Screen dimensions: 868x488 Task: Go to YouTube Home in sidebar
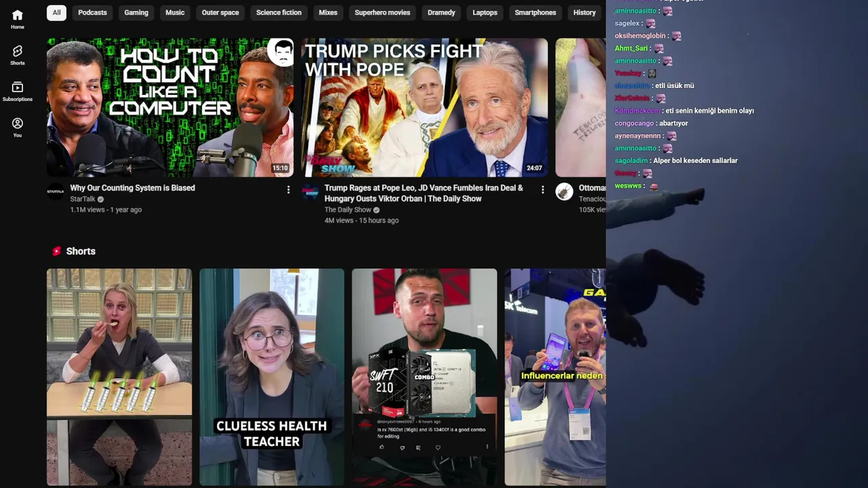click(x=18, y=19)
